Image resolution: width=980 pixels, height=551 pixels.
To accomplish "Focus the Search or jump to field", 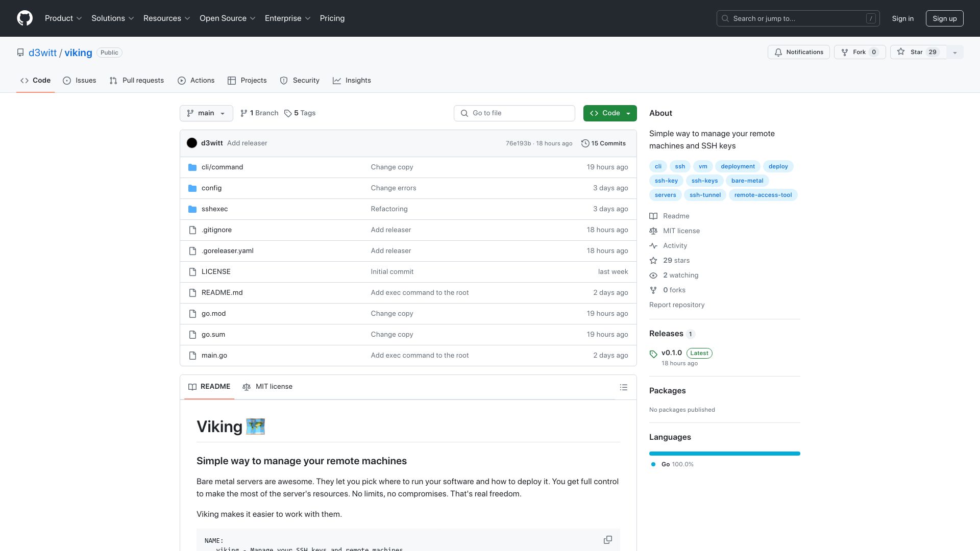I will tap(798, 18).
